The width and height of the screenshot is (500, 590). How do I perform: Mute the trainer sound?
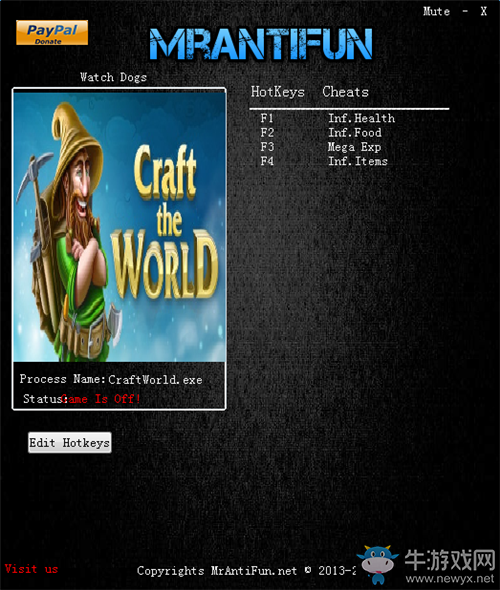coord(436,11)
